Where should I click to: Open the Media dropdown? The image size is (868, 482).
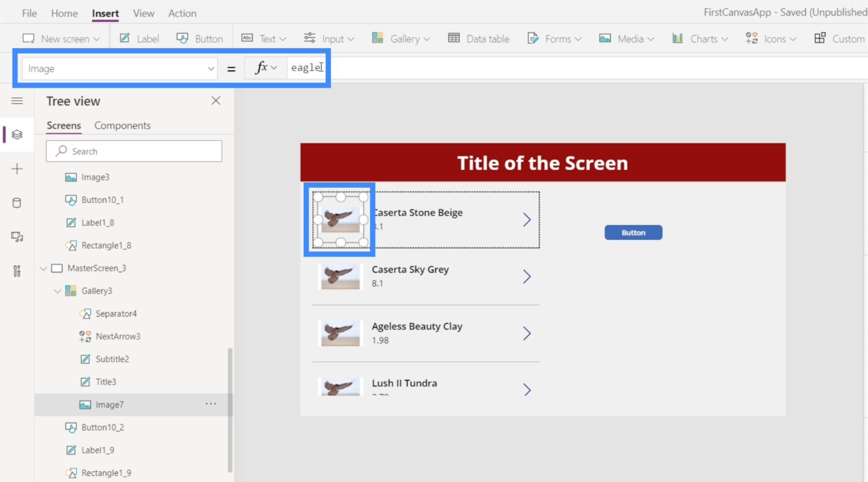click(x=627, y=39)
